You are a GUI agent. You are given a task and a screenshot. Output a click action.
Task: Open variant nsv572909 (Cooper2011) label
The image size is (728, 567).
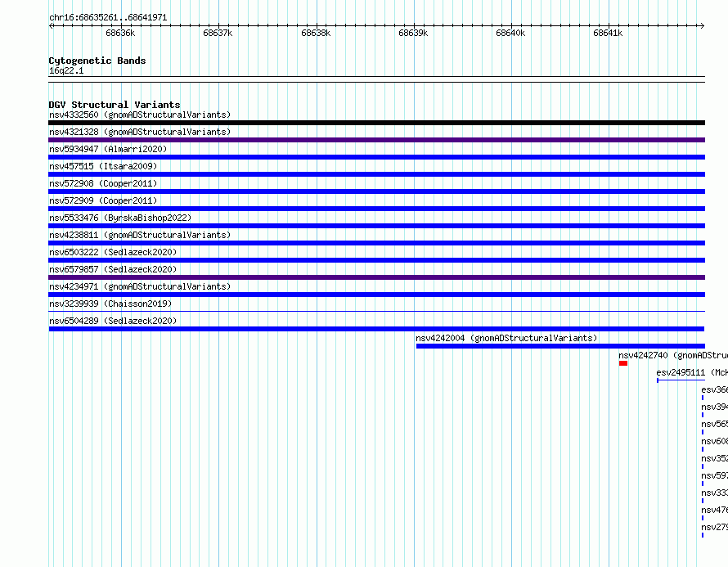click(x=103, y=200)
